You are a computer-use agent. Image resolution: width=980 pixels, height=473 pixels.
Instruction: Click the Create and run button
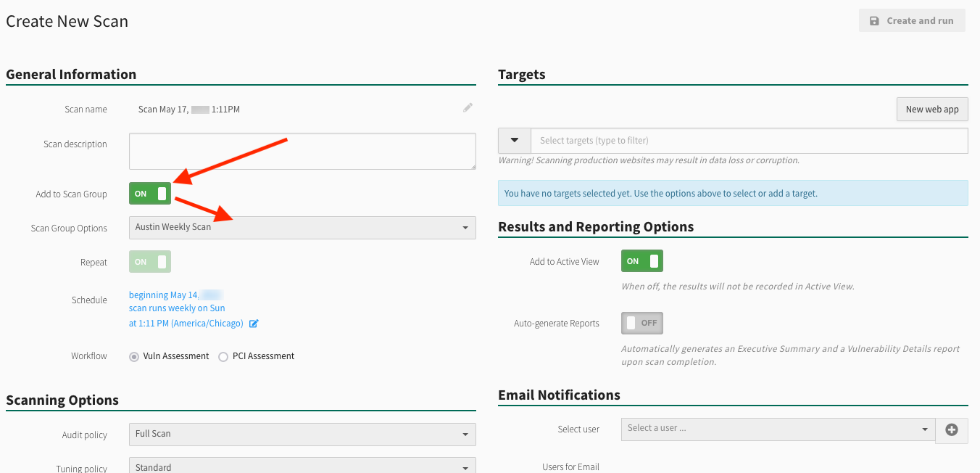(x=912, y=21)
